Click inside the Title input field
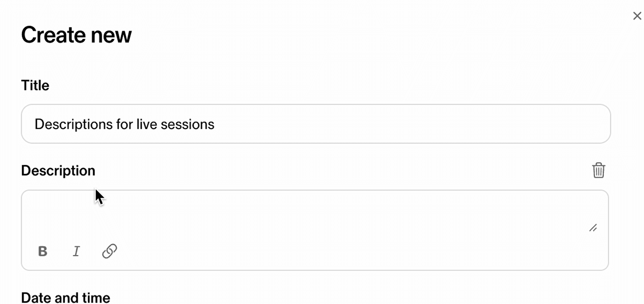The width and height of the screenshot is (644, 304). point(316,124)
